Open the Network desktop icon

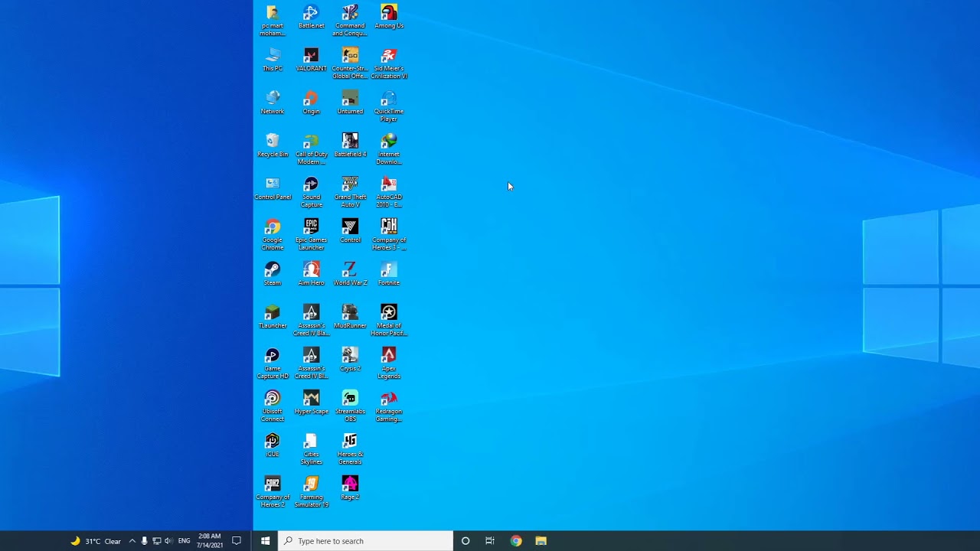coord(273,103)
